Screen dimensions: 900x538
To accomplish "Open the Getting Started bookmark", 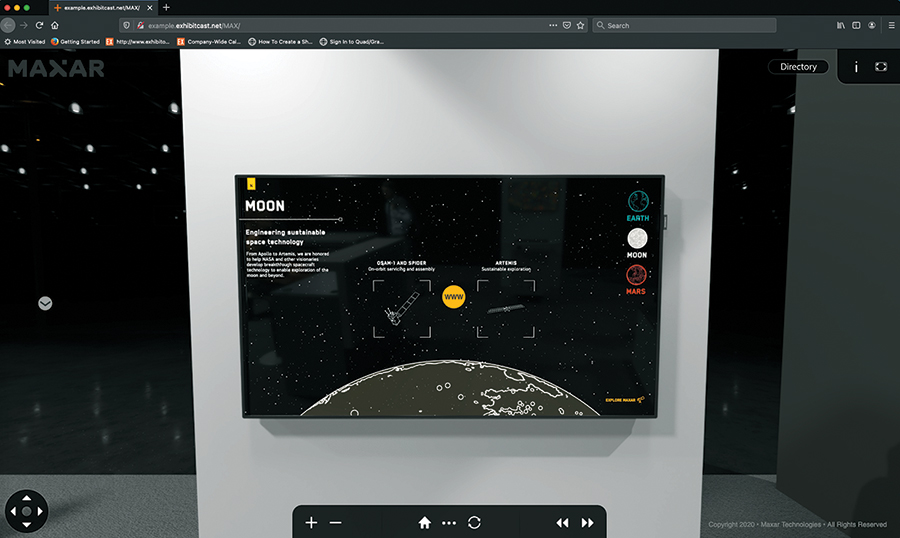I will coord(75,41).
